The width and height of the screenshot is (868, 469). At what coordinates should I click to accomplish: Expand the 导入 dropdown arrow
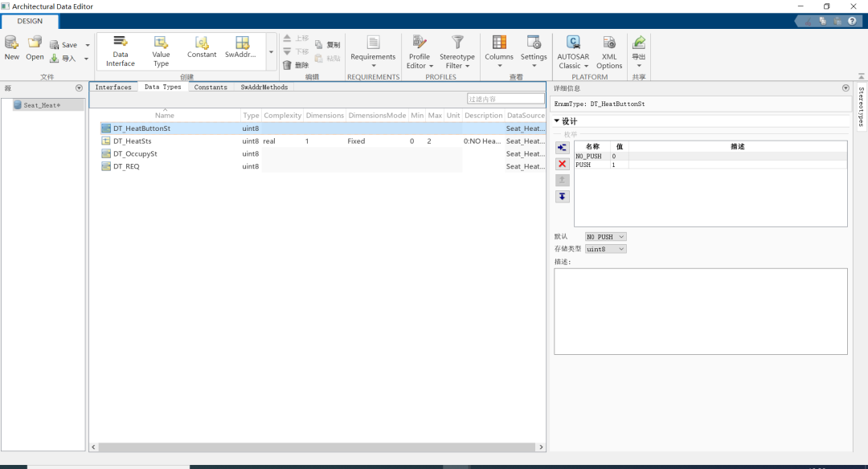[x=86, y=59]
